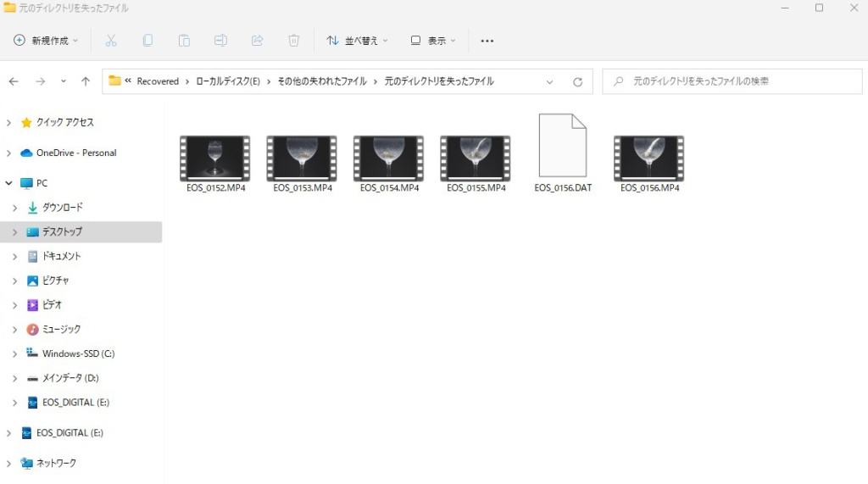This screenshot has height=484, width=868.
Task: Open the 新規作成 new item menu
Action: [46, 41]
